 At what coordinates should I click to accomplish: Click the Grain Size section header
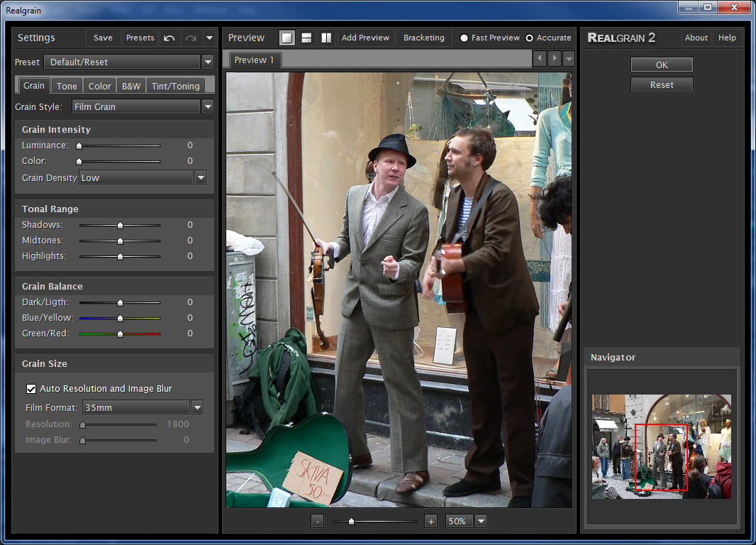click(x=45, y=363)
